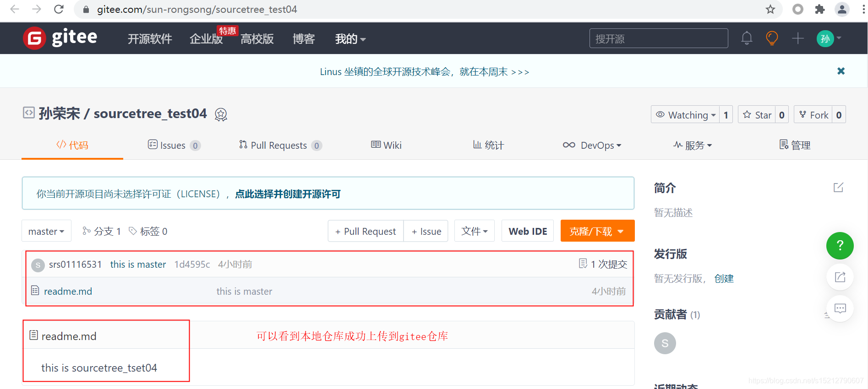The image size is (868, 389).
Task: Open user avatar 孙 menu
Action: coord(829,38)
